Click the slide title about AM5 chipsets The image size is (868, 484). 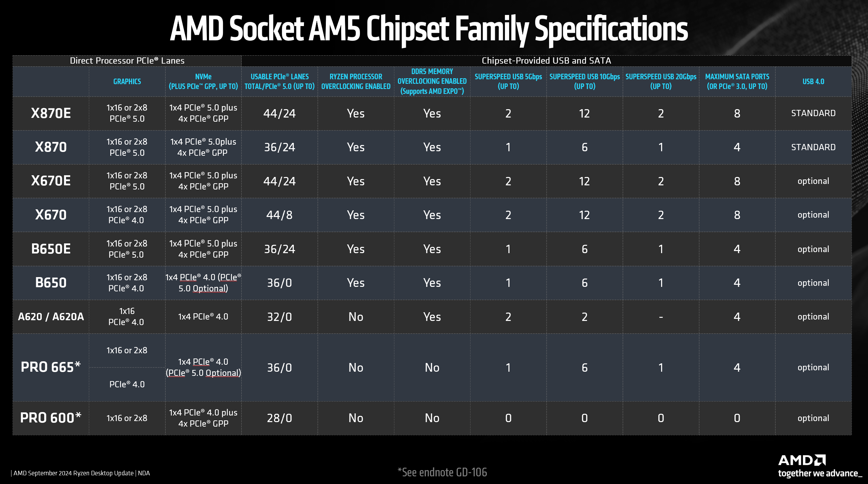point(429,29)
